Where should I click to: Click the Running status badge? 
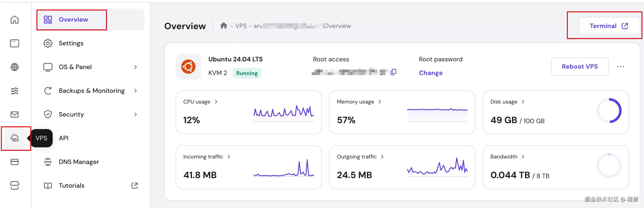coord(247,73)
